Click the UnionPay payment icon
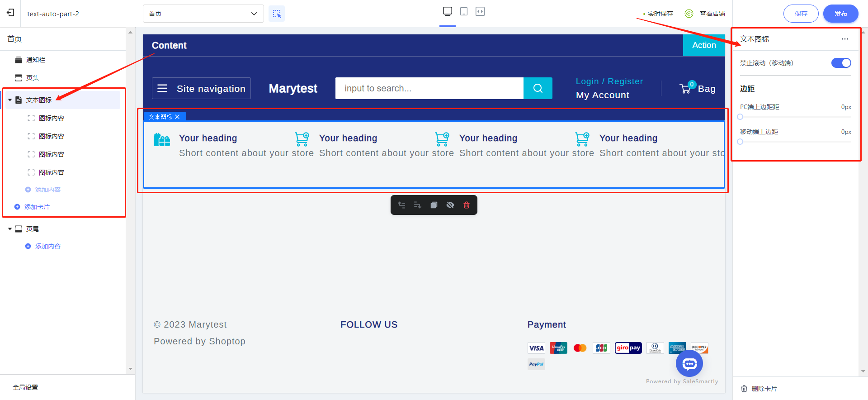Image resolution: width=868 pixels, height=400 pixels. 558,348
